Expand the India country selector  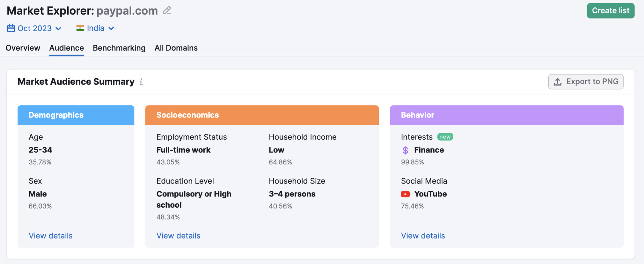[x=95, y=28]
